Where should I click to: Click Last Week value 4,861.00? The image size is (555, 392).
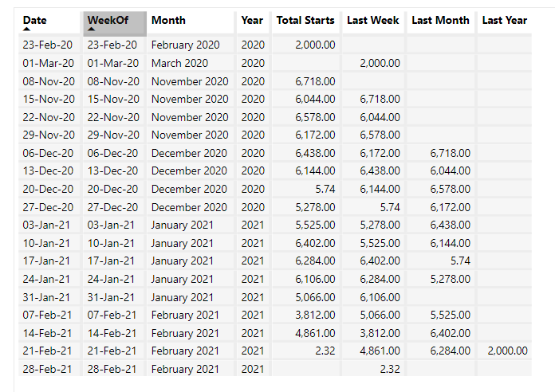pos(380,351)
